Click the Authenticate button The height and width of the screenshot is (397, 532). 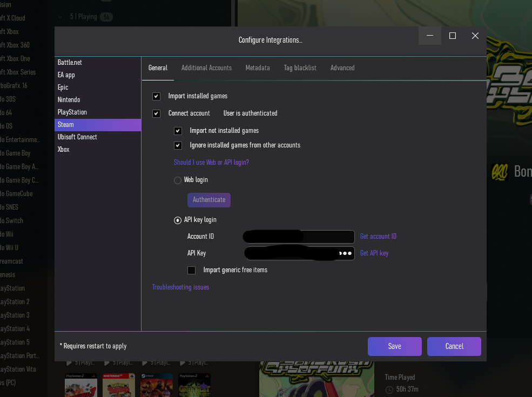[209, 200]
